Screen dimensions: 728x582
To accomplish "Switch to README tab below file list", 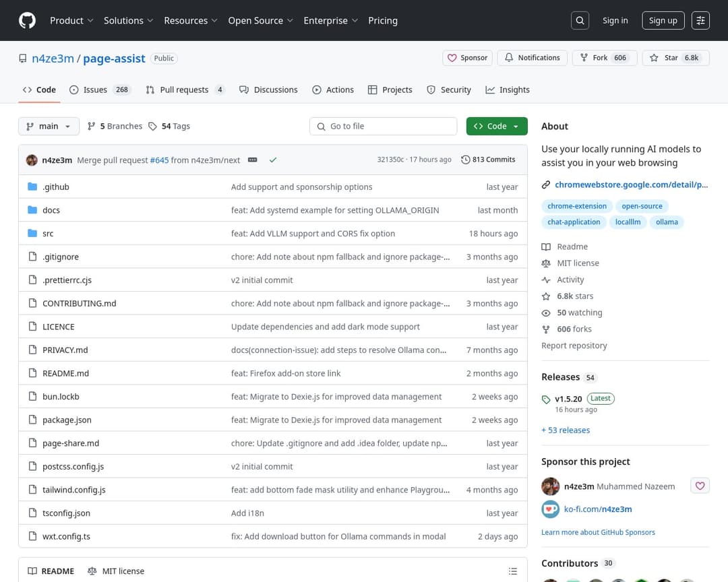I will point(51,571).
